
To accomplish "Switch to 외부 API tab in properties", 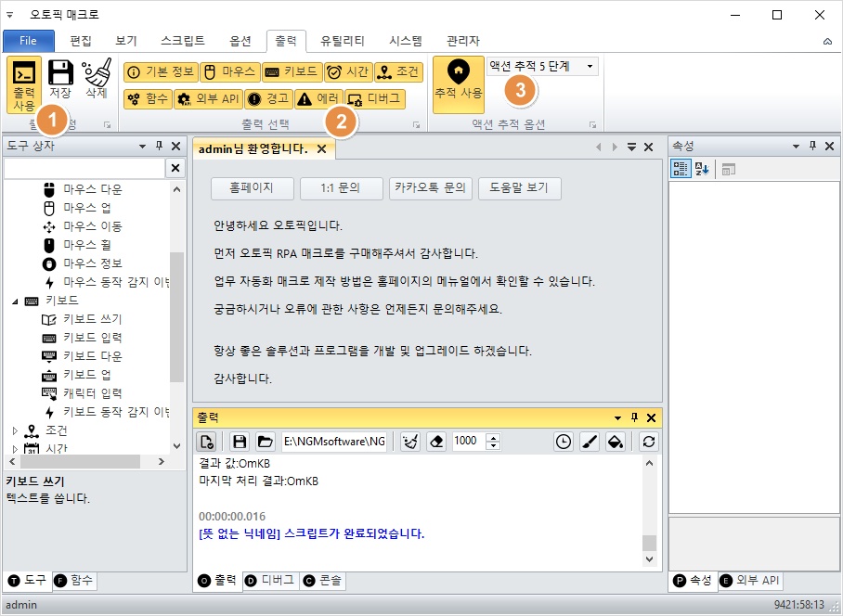I will (750, 581).
